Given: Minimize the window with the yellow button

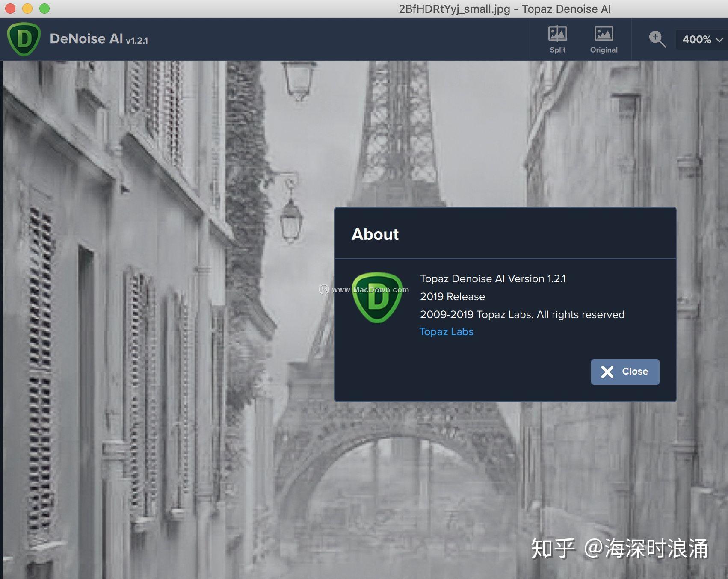Looking at the screenshot, I should click(27, 8).
